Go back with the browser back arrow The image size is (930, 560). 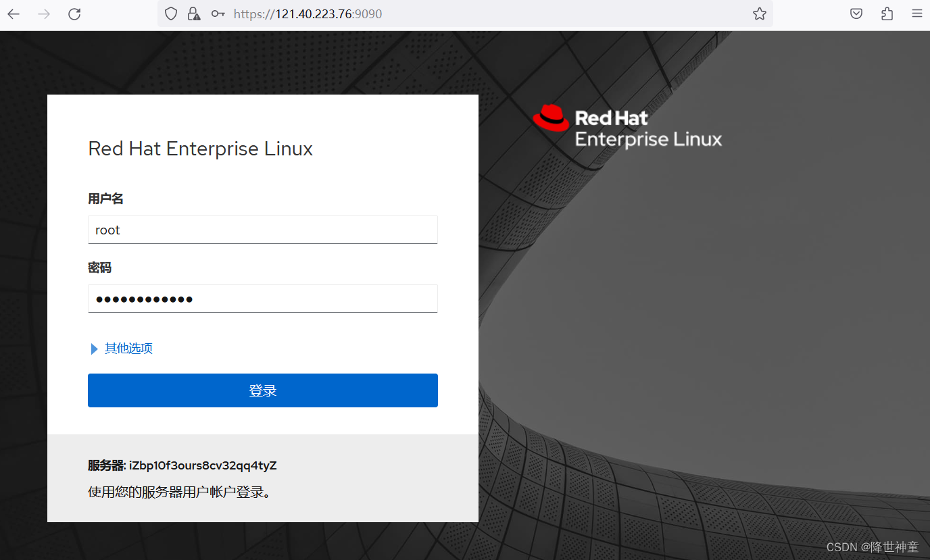14,14
